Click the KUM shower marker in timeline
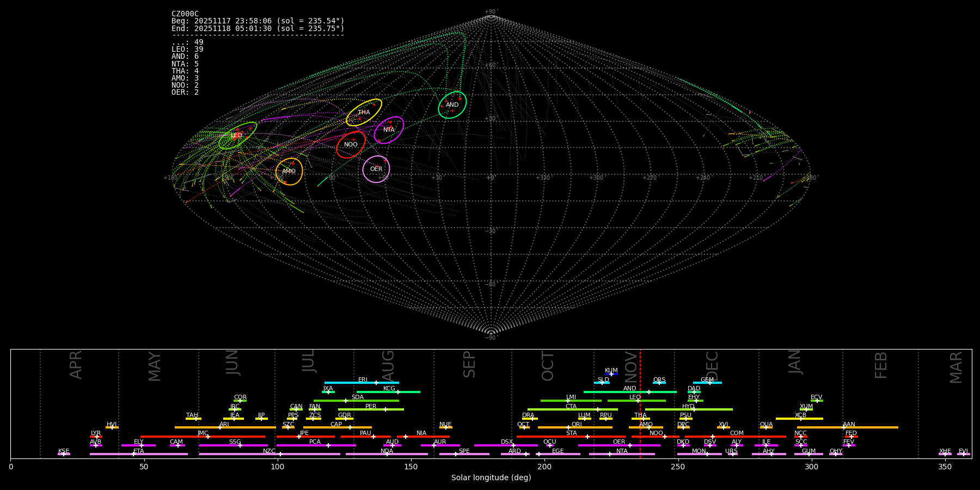This screenshot has width=980, height=490. pyautogui.click(x=611, y=374)
